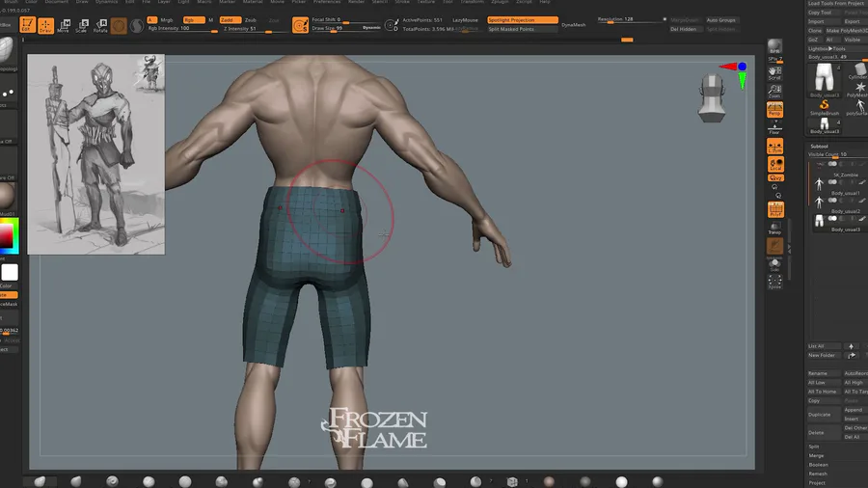This screenshot has width=868, height=488.
Task: Click Split Masked Points button
Action: 523,29
